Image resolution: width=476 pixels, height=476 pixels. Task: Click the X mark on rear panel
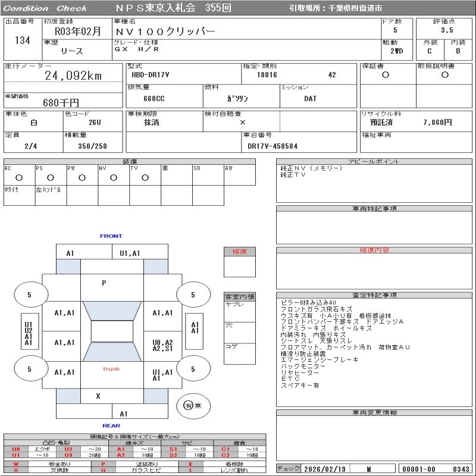98,396
